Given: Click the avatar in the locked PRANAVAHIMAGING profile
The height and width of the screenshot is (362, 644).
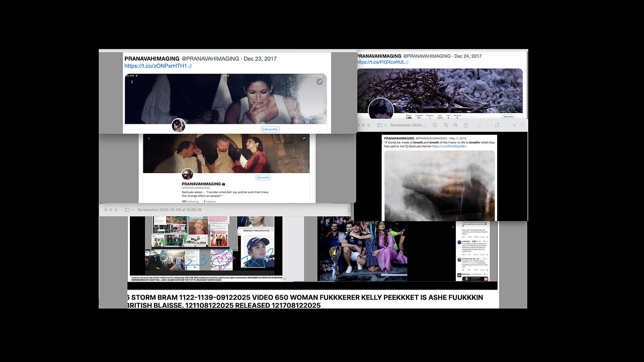Looking at the screenshot, I should click(x=187, y=174).
